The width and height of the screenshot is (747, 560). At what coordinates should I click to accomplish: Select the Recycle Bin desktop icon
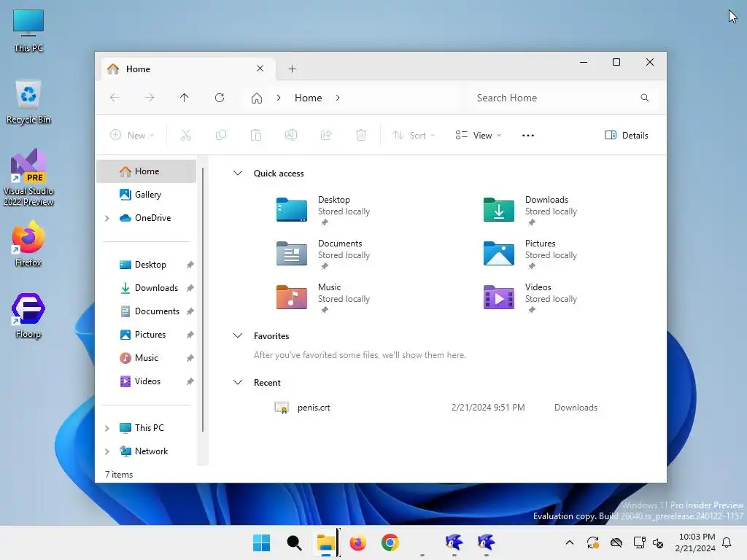click(x=28, y=102)
